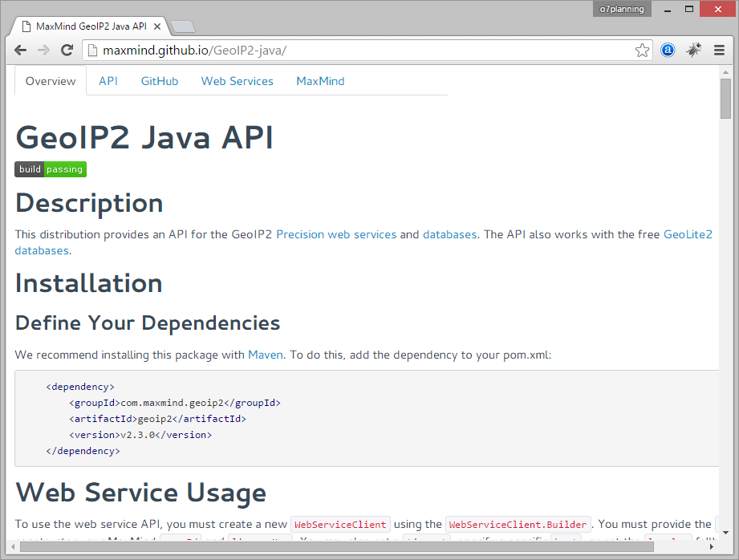Image resolution: width=739 pixels, height=560 pixels.
Task: Open the API tab
Action: [x=108, y=81]
